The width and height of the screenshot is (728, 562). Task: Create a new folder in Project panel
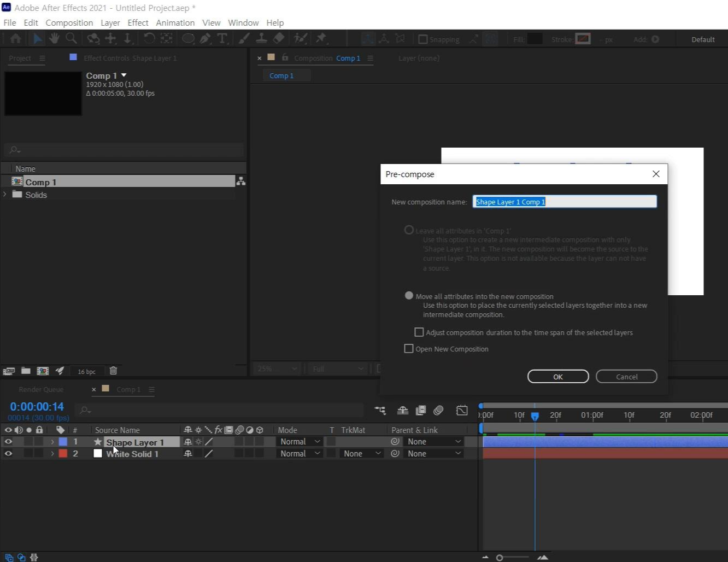(x=26, y=371)
